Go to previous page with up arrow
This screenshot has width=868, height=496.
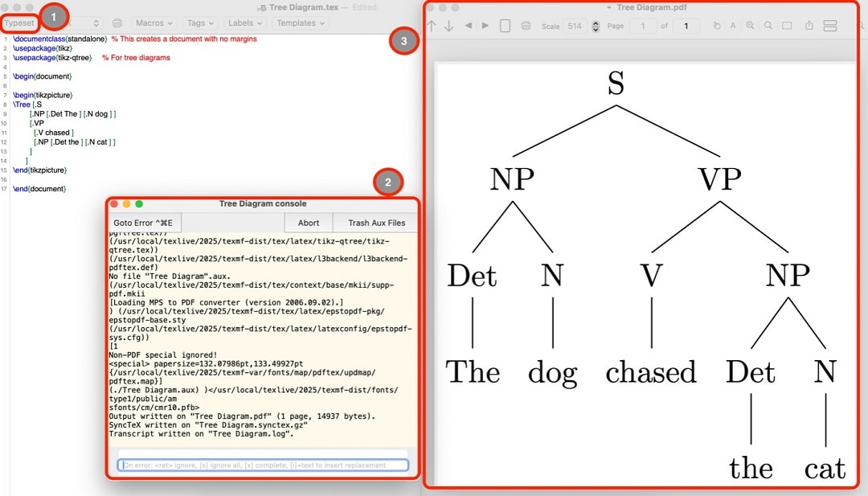click(x=432, y=26)
